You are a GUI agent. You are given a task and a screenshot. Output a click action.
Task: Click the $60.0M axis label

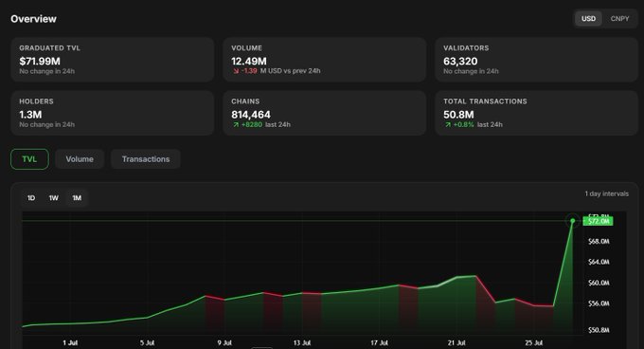pyautogui.click(x=599, y=283)
